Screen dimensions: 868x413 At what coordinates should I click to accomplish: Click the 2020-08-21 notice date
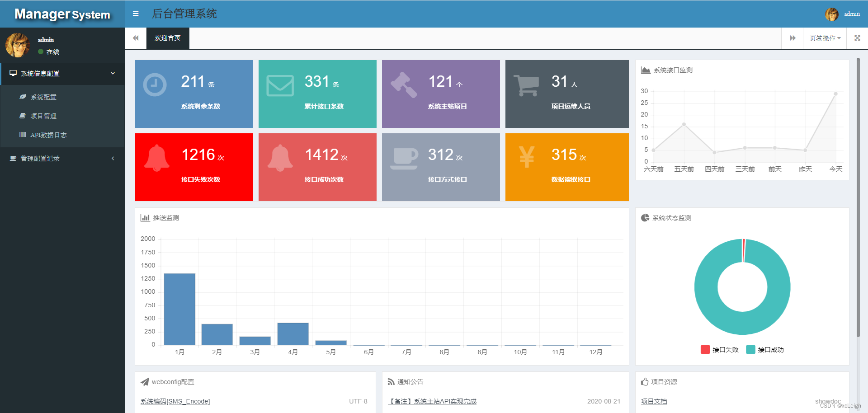click(604, 401)
